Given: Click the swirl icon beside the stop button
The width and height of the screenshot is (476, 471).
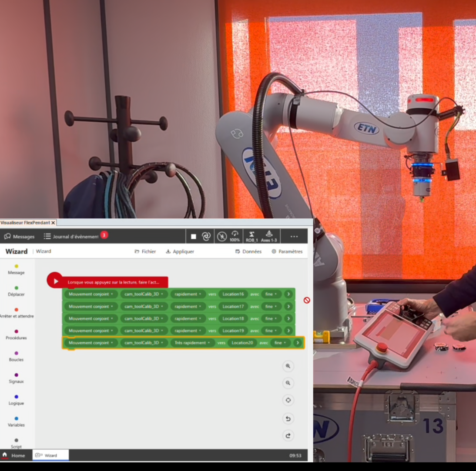Looking at the screenshot, I should click(x=206, y=236).
